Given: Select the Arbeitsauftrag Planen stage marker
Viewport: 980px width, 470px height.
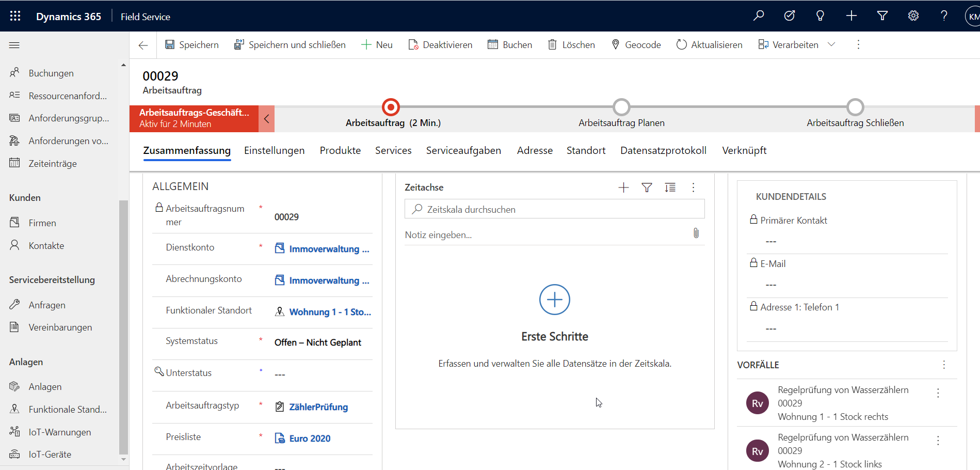Looking at the screenshot, I should coord(621,107).
